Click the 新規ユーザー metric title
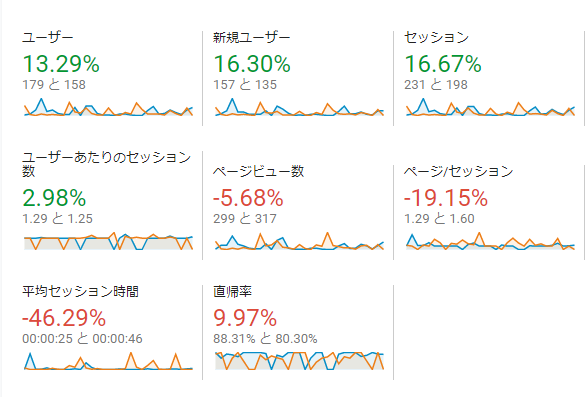The height and width of the screenshot is (397, 587). click(x=252, y=37)
